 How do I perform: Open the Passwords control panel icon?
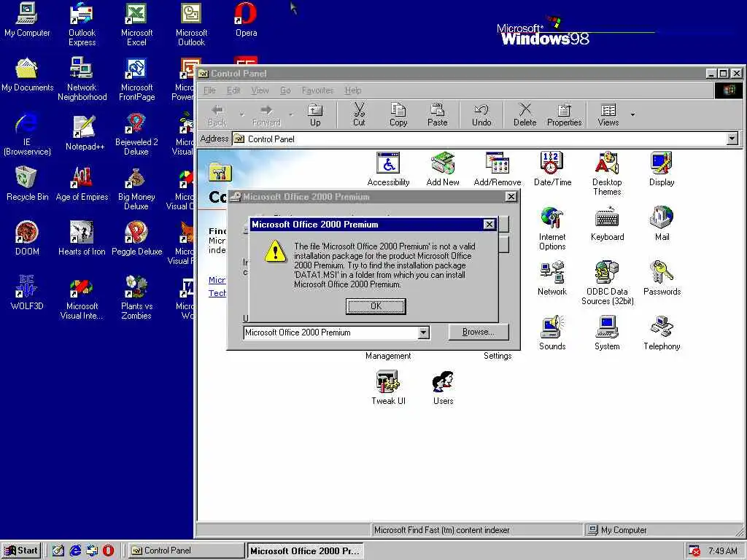pos(662,279)
